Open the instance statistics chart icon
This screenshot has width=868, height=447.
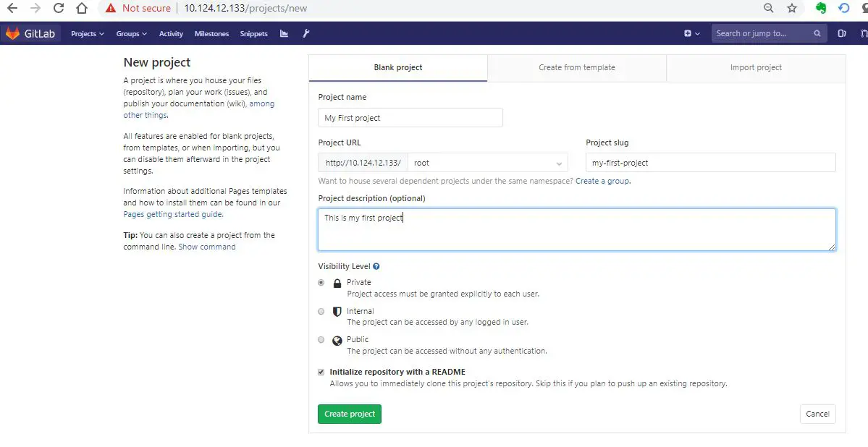[284, 33]
